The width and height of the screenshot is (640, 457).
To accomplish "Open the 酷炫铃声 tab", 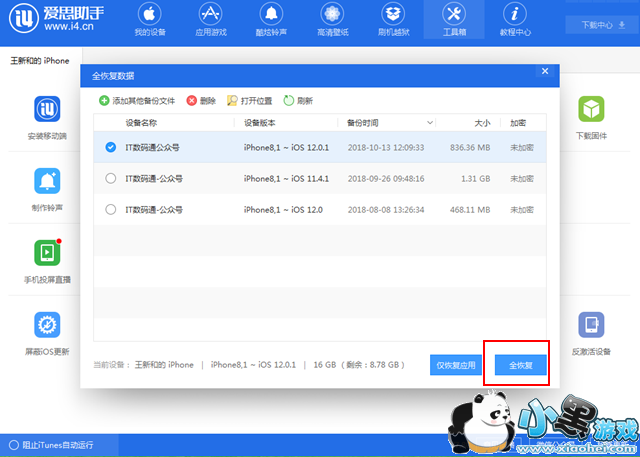I will pos(271,20).
